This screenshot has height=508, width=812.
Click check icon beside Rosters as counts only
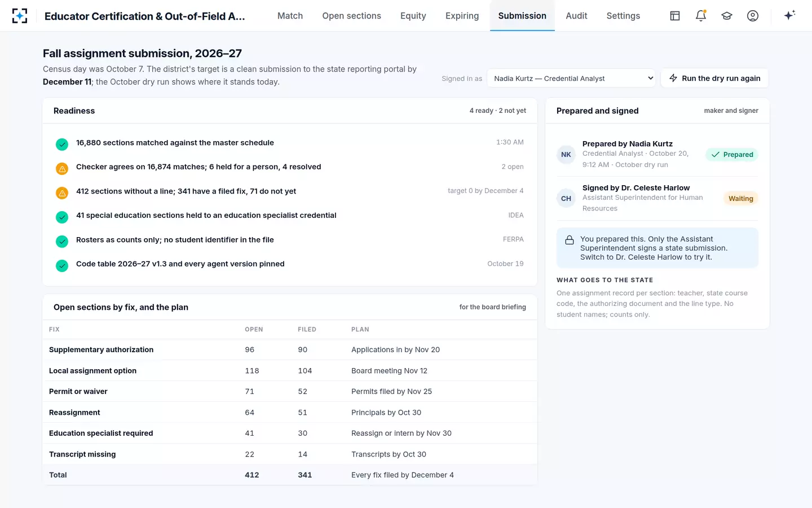click(62, 241)
